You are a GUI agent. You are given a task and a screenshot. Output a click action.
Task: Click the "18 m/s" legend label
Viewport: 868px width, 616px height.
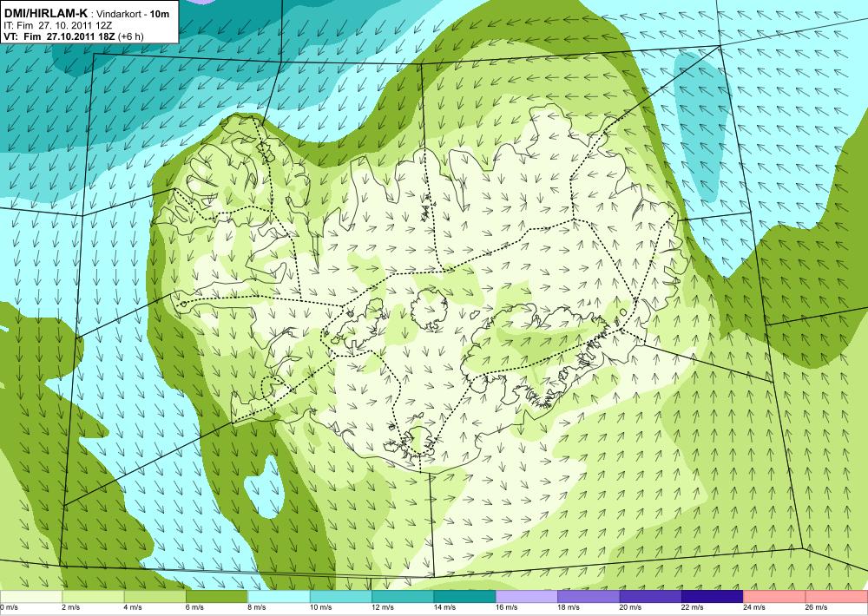point(569,607)
